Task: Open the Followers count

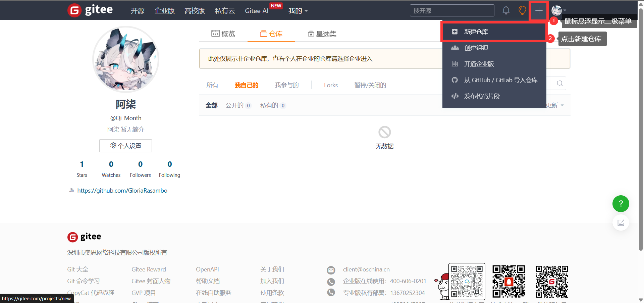Action: [x=140, y=169]
